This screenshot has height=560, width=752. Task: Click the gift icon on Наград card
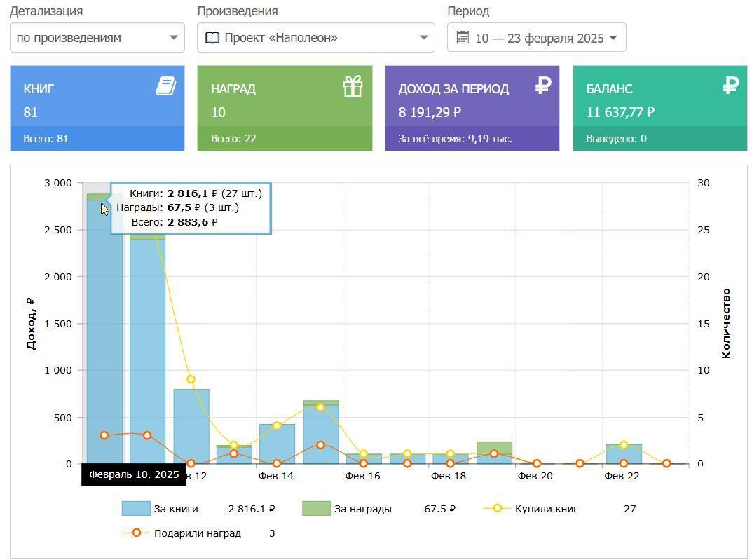pos(353,87)
